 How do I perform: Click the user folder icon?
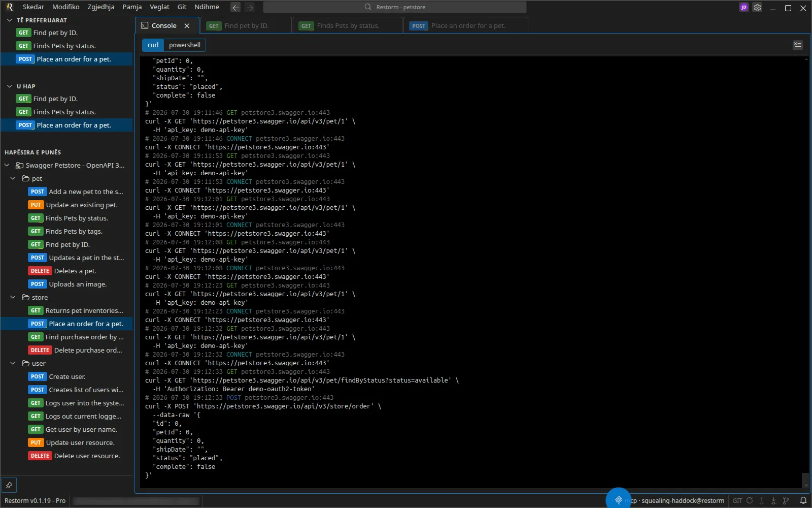(x=25, y=363)
